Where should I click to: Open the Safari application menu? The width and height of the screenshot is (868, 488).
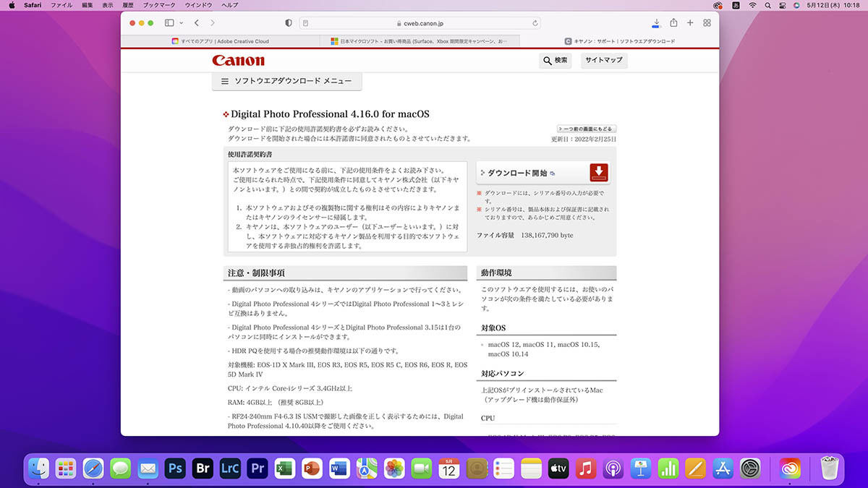click(x=33, y=5)
